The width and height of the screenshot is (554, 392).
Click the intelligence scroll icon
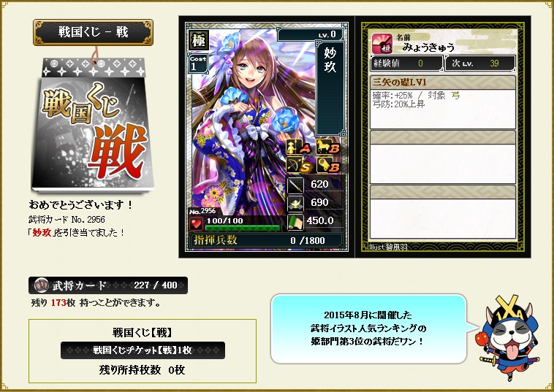(x=295, y=222)
